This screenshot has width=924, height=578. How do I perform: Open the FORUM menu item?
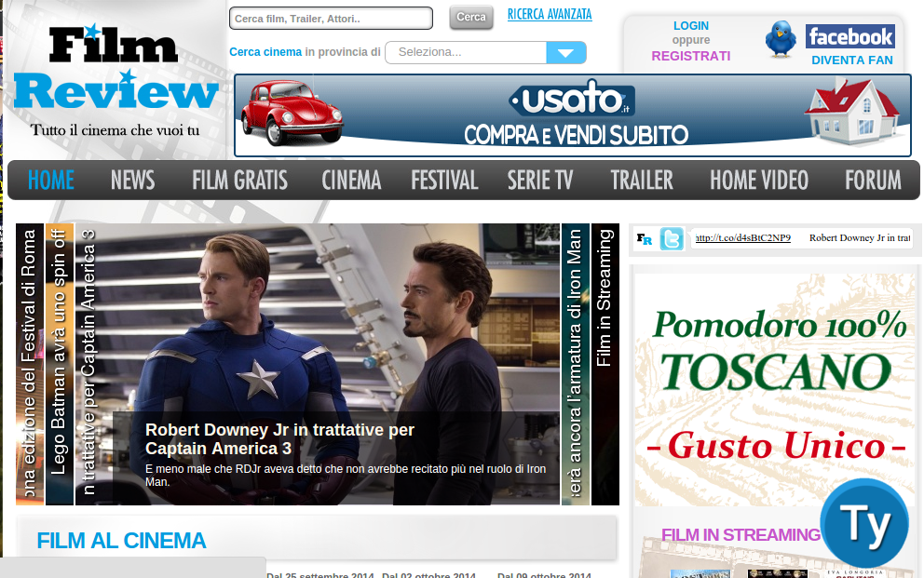(x=874, y=181)
